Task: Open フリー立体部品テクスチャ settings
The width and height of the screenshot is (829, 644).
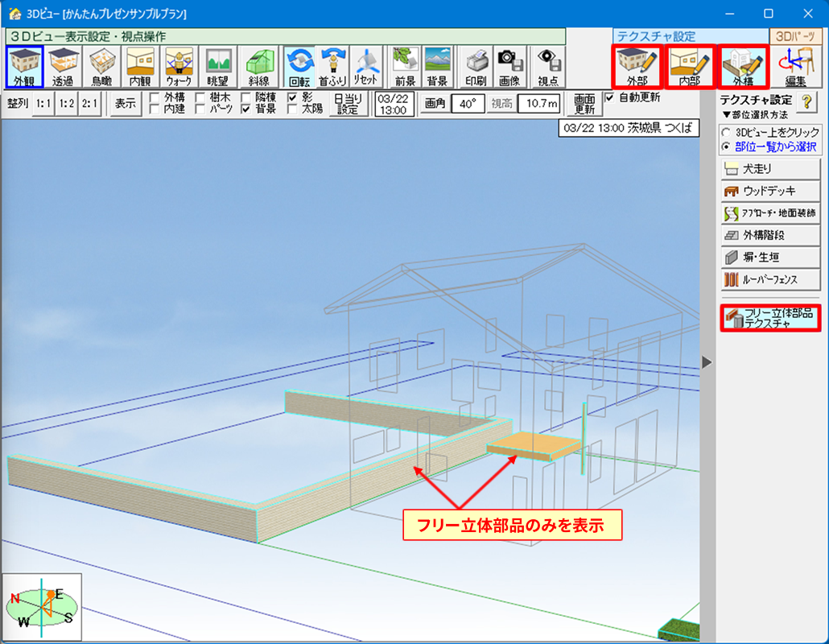Action: click(x=770, y=318)
